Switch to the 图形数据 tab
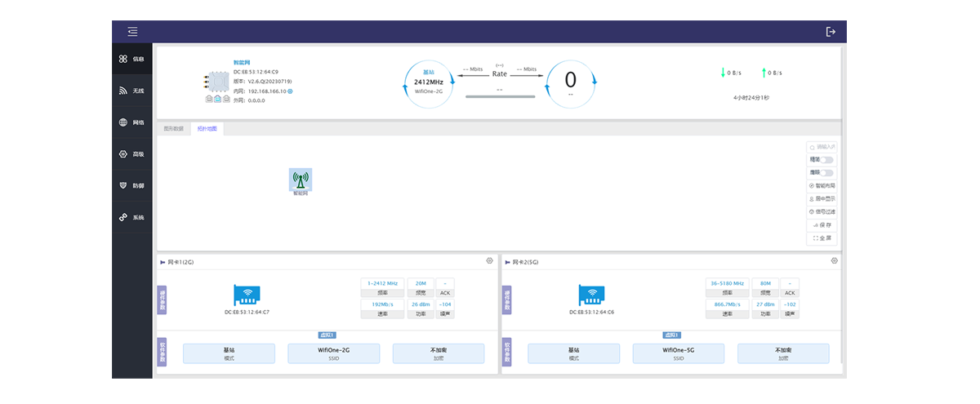980x404 pixels. tap(173, 129)
